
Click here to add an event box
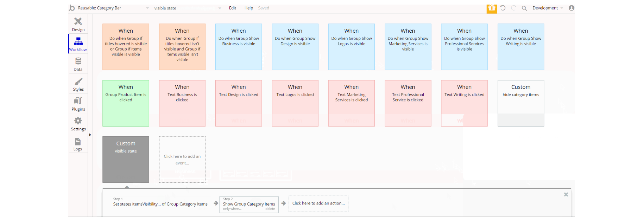click(182, 160)
